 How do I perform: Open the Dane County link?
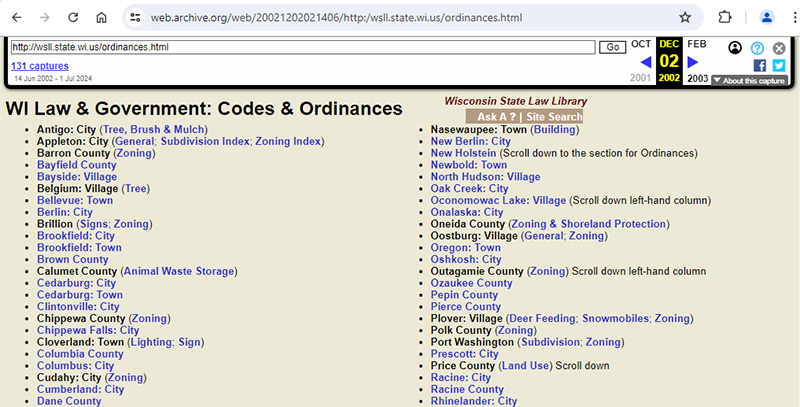pos(69,401)
